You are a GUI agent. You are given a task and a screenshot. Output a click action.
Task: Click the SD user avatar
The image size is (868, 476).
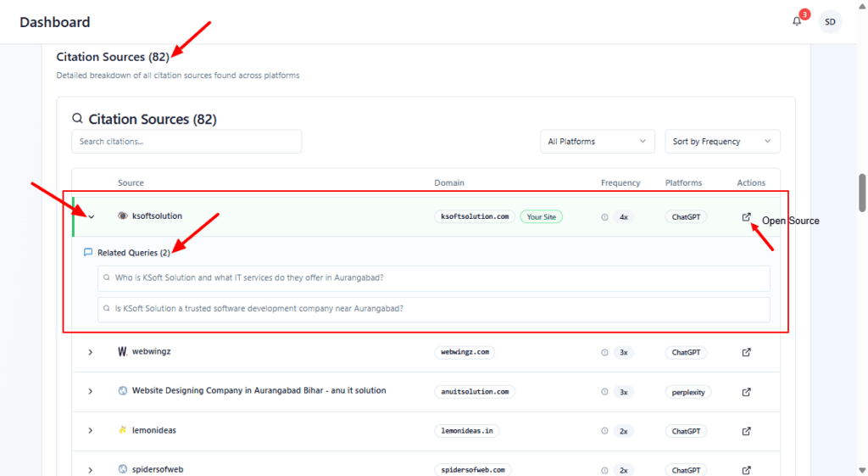pyautogui.click(x=830, y=22)
